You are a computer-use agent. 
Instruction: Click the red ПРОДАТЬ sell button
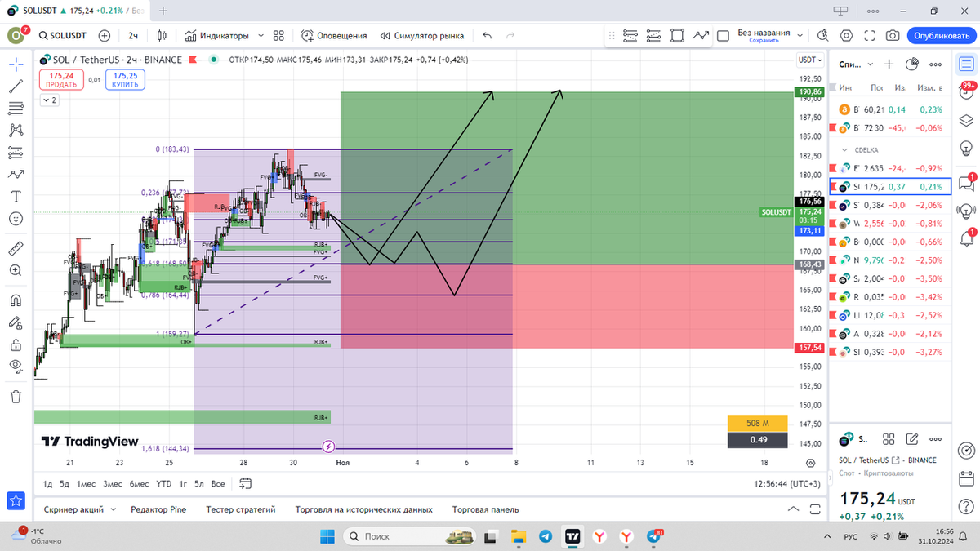coord(61,79)
